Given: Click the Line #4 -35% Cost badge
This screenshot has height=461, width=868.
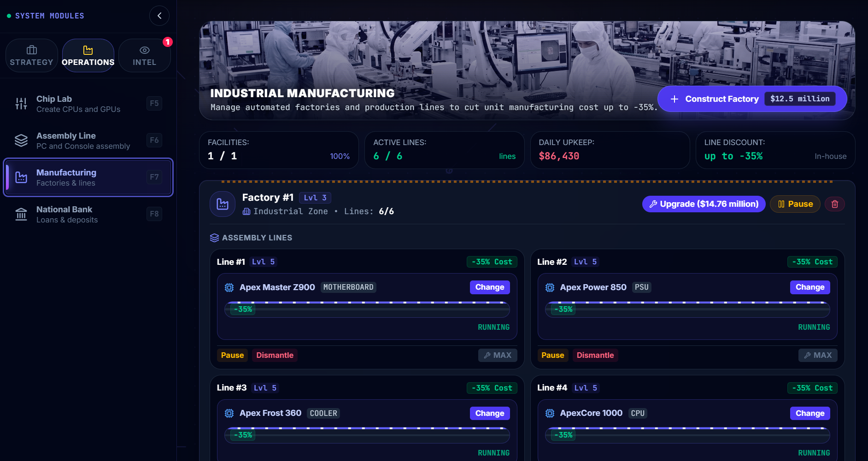Looking at the screenshot, I should pyautogui.click(x=812, y=388).
